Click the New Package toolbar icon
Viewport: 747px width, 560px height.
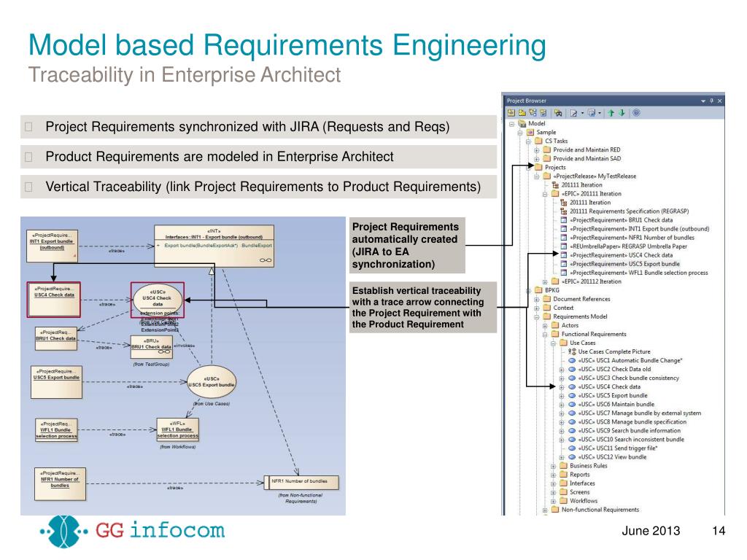(522, 113)
